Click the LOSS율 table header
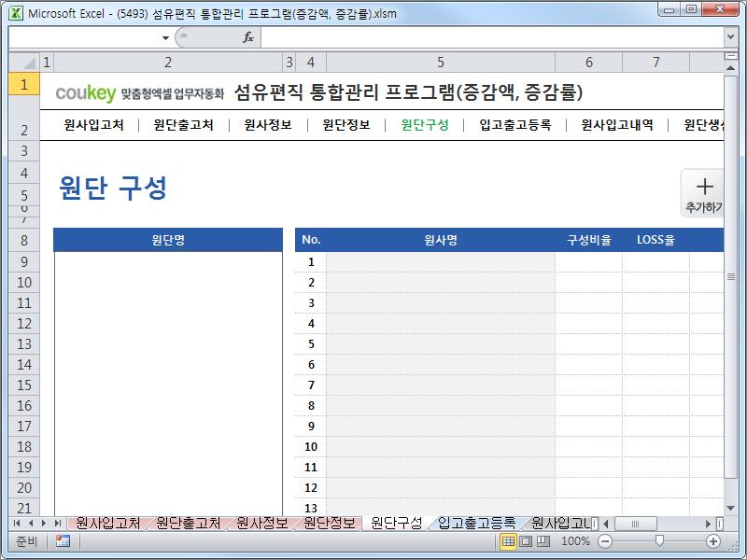The height and width of the screenshot is (560, 747). coord(656,240)
